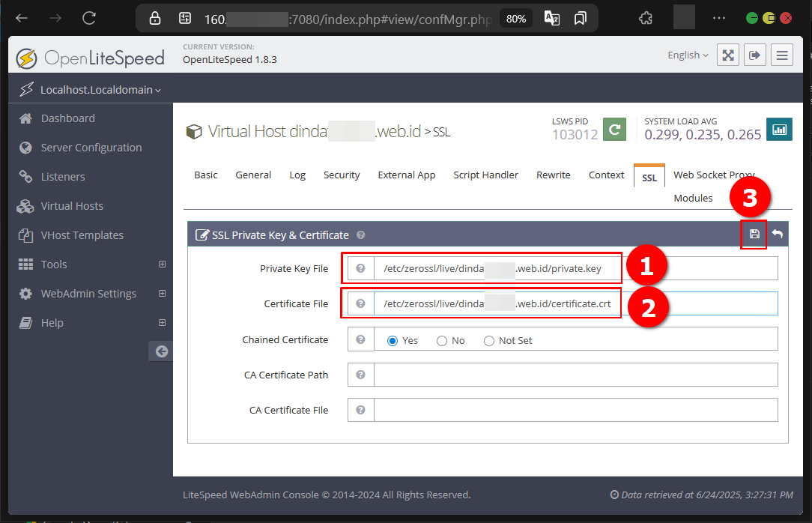This screenshot has height=523, width=812.
Task: Select the SSL tab
Action: coord(649,177)
